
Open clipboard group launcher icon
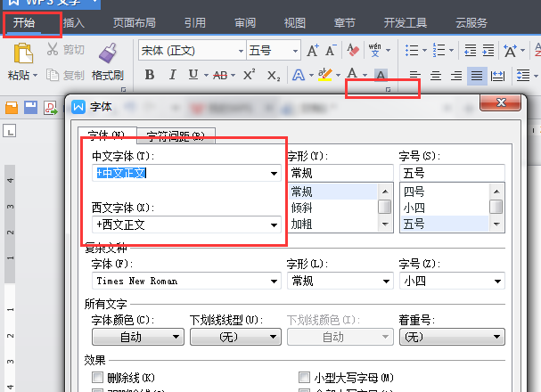coord(123,90)
